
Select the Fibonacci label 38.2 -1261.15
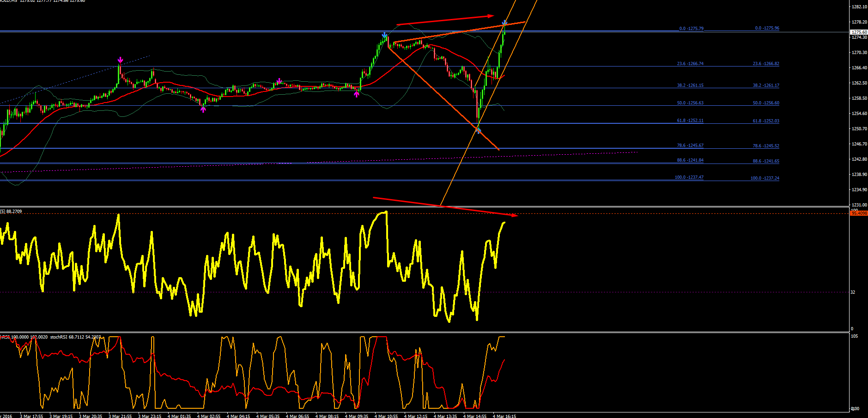click(690, 85)
